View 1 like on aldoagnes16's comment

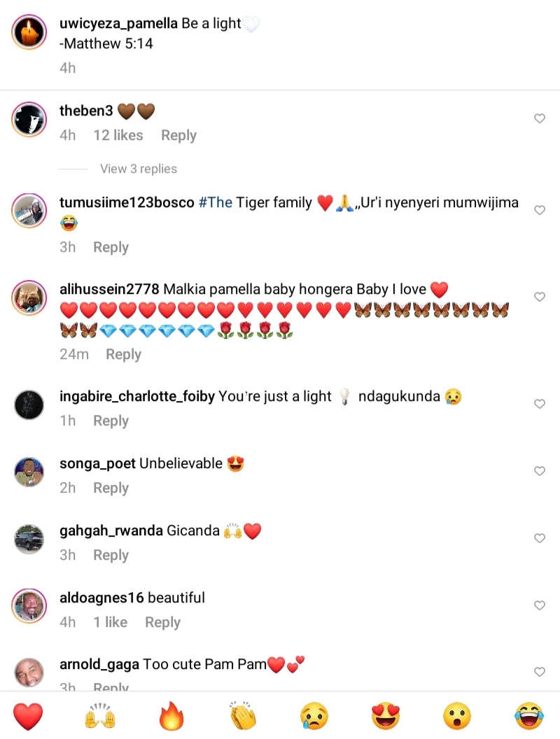click(111, 622)
